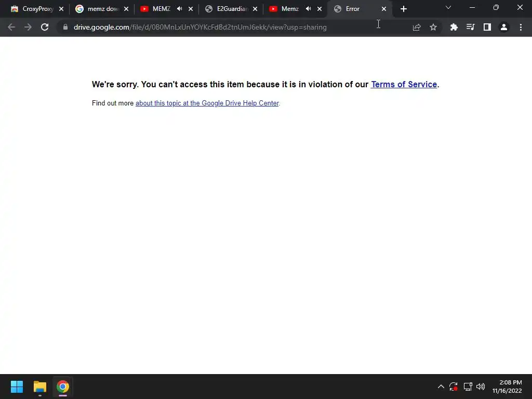Close the E2Guardian tab
The height and width of the screenshot is (399, 532).
coord(255,9)
